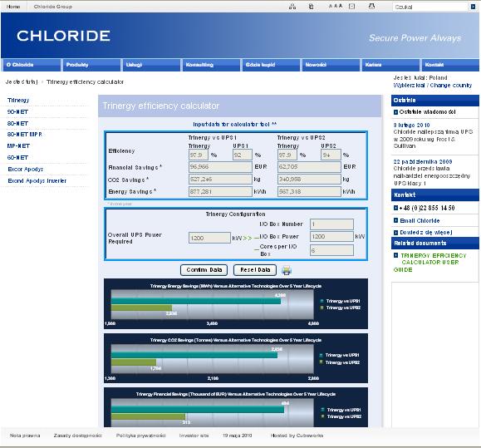Image resolution: width=481 pixels, height=448 pixels.
Task: Open Zasady dostępności footer link
Action: (77, 436)
